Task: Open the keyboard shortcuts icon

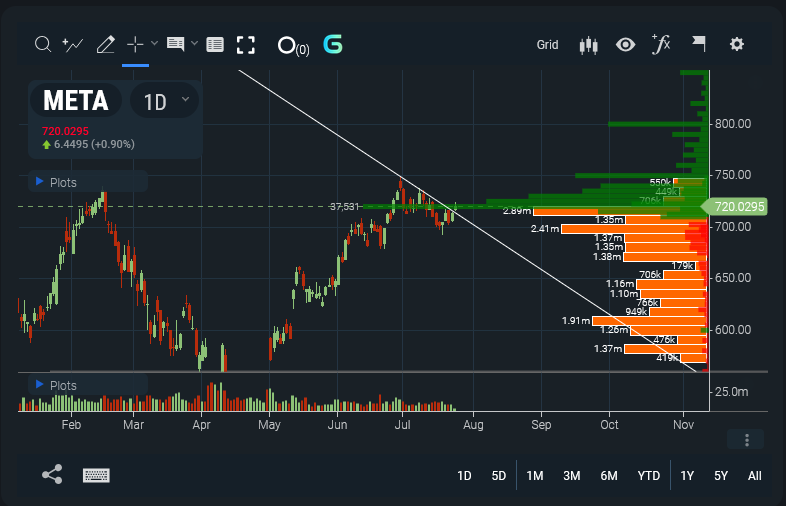Action: [x=96, y=475]
